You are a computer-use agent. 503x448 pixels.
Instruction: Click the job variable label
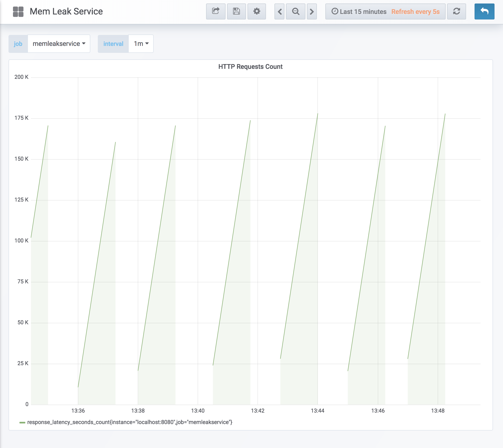pyautogui.click(x=18, y=44)
